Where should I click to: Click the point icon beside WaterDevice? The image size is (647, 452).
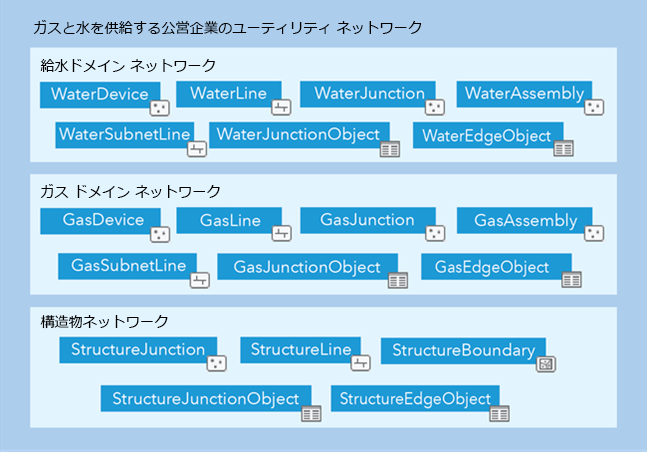[160, 108]
